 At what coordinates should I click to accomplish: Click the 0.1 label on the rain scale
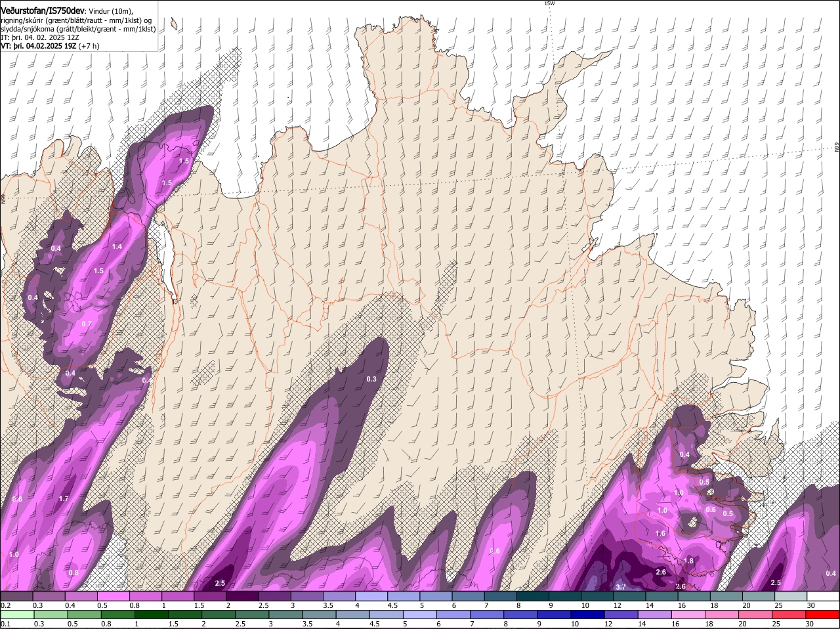click(5, 624)
